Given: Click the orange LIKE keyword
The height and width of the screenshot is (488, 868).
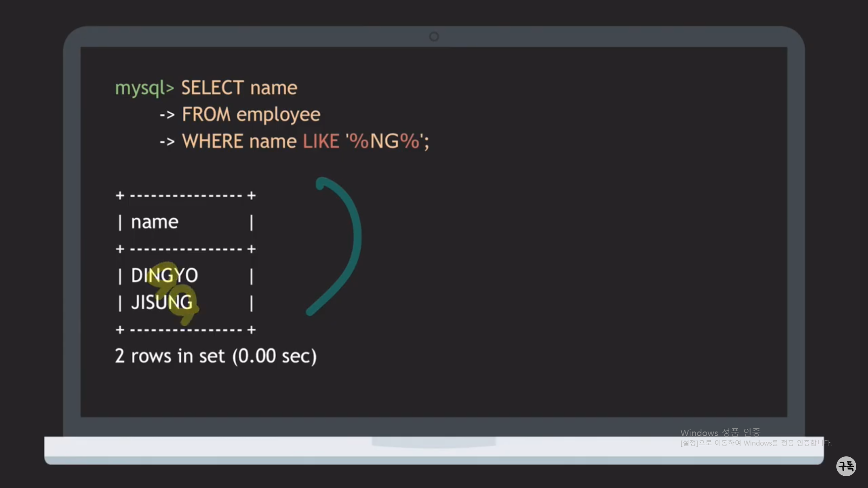Looking at the screenshot, I should (321, 141).
